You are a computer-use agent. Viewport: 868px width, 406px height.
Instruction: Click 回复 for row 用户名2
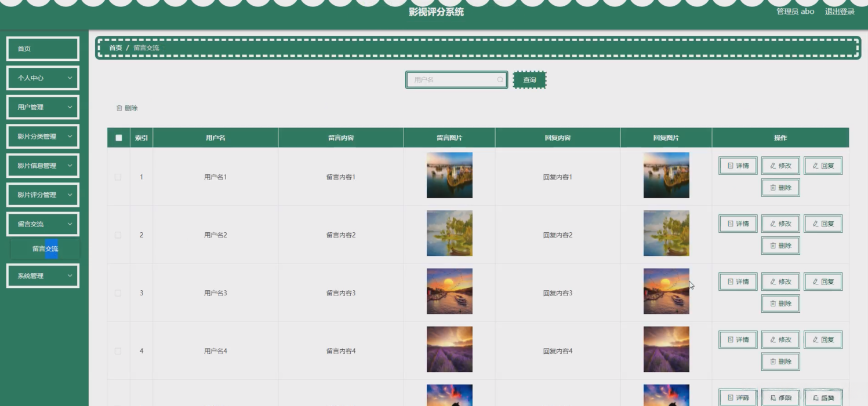tap(823, 224)
